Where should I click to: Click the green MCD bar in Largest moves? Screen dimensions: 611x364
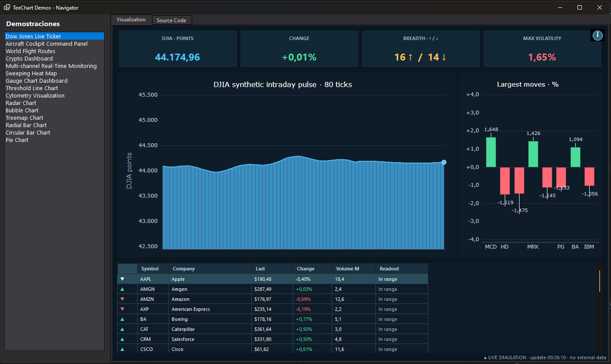491,152
